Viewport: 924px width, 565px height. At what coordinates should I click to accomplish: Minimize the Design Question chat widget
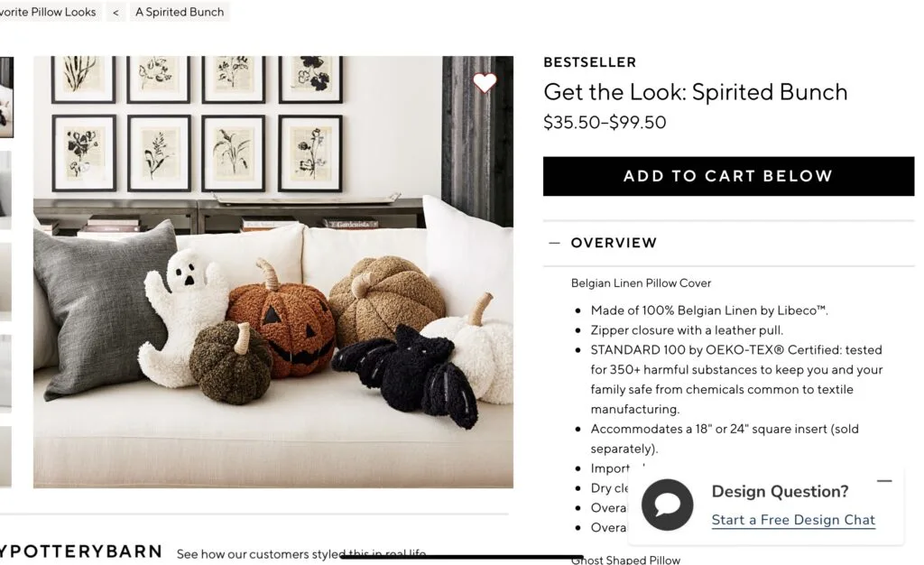[x=884, y=481]
